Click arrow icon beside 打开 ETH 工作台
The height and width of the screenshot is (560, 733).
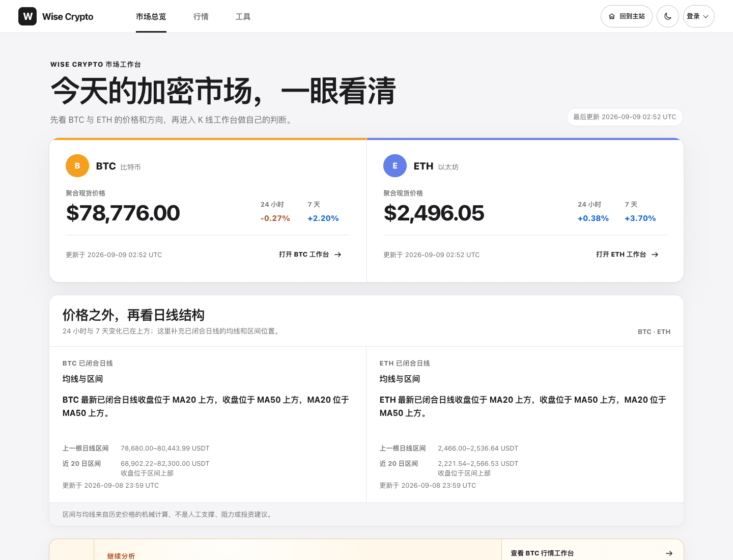click(x=655, y=255)
